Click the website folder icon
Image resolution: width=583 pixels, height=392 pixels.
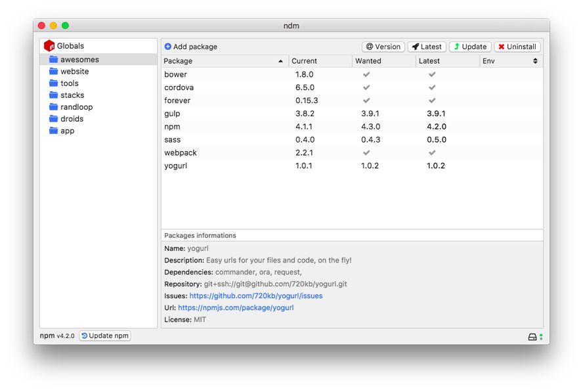click(54, 72)
